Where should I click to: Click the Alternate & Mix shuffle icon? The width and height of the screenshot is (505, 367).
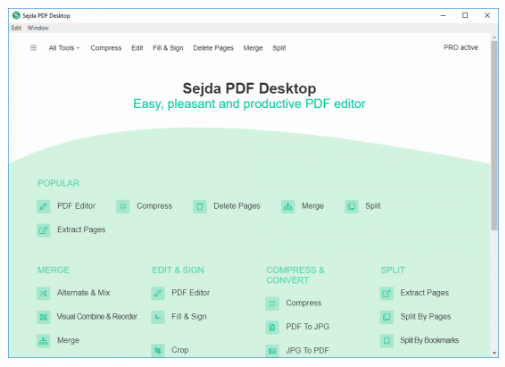click(x=43, y=293)
